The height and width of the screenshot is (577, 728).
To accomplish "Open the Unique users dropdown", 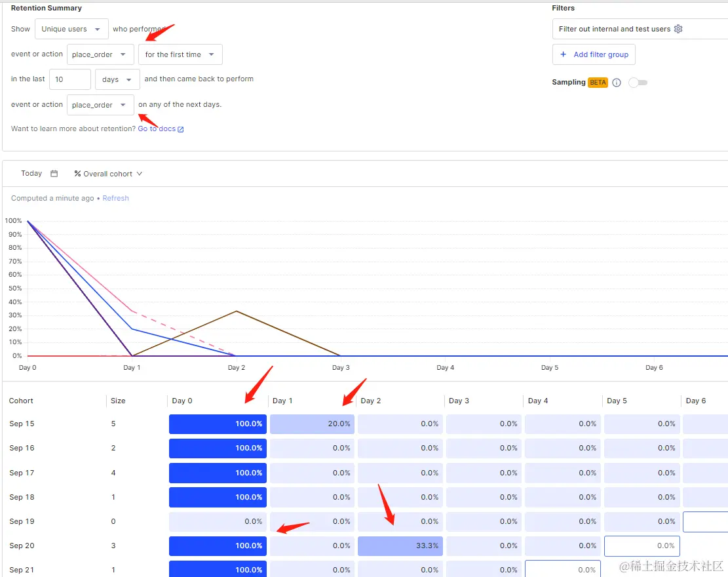I will (71, 29).
